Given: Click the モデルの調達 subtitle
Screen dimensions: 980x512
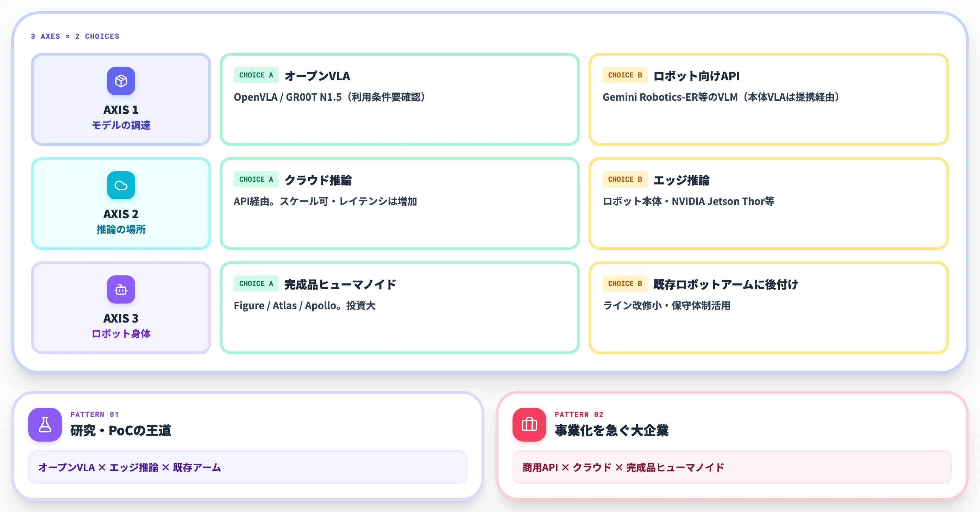Looking at the screenshot, I should pyautogui.click(x=121, y=126).
